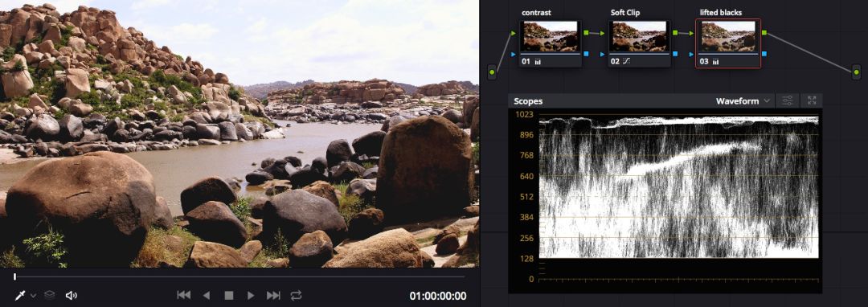Open the Waveform scope type dropdown
868x307 pixels.
743,100
